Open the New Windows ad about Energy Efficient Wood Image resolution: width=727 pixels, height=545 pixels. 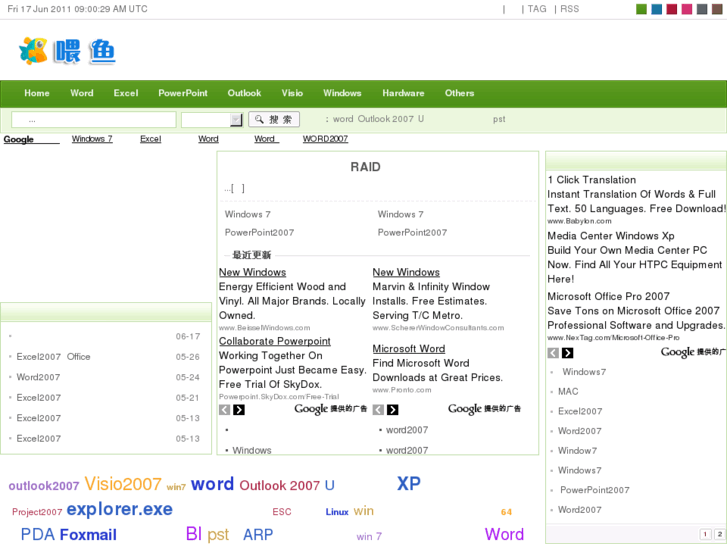[x=252, y=272]
